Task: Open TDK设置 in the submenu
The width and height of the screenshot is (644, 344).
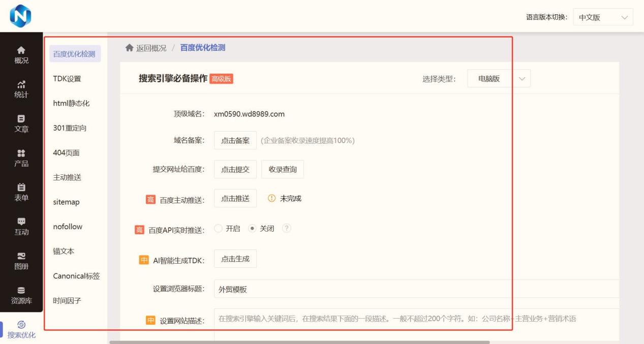Action: pyautogui.click(x=67, y=79)
